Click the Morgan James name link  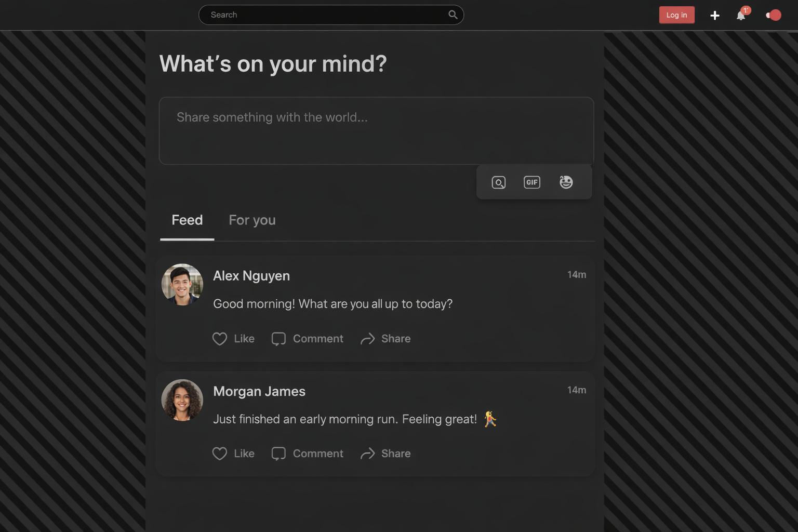[x=259, y=391]
